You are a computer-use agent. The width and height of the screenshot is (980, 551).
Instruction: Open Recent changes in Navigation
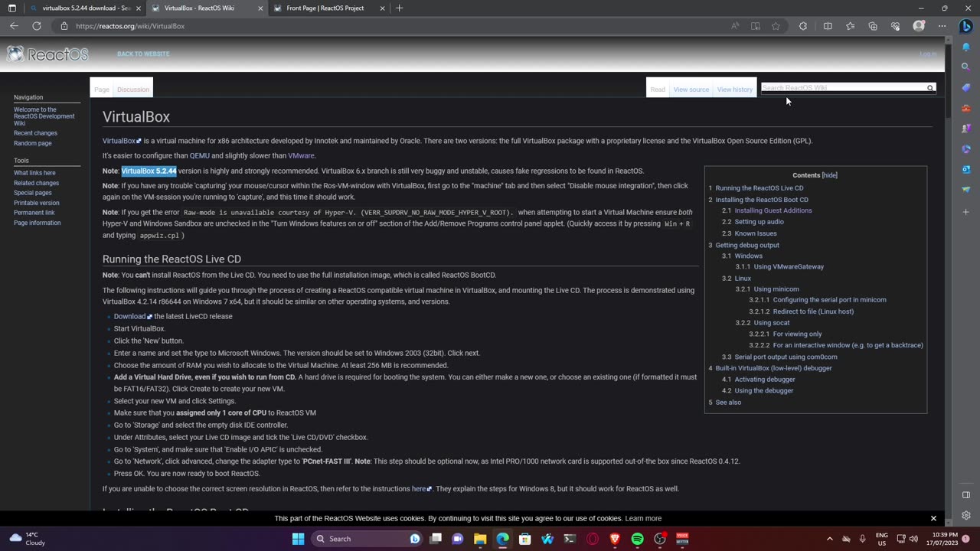[x=35, y=133]
